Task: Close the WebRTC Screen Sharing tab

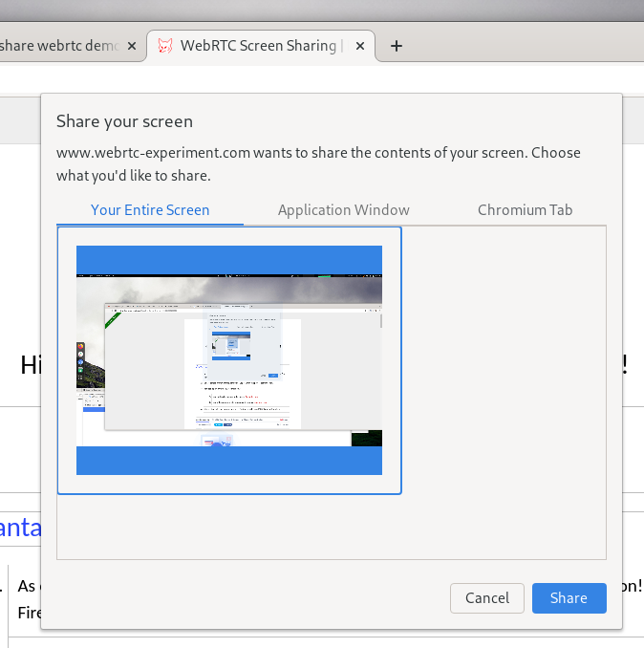Action: (360, 46)
